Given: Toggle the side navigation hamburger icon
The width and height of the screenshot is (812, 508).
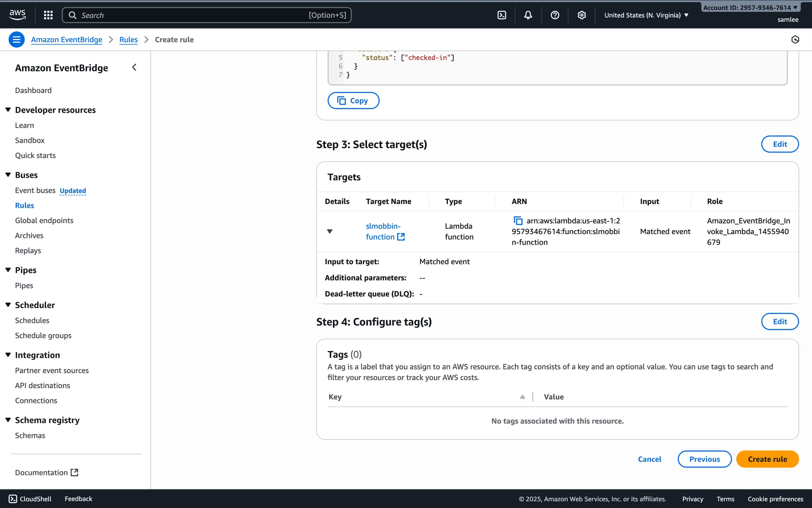Looking at the screenshot, I should tap(16, 40).
